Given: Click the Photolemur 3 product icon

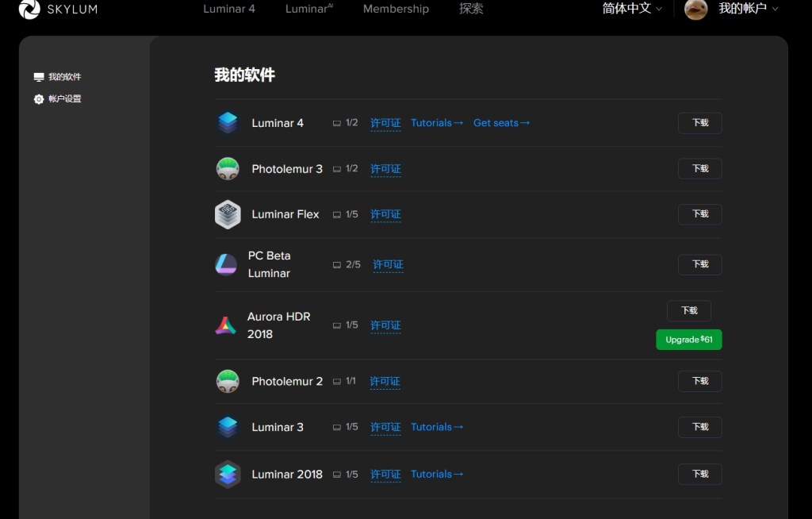Looking at the screenshot, I should coord(228,168).
